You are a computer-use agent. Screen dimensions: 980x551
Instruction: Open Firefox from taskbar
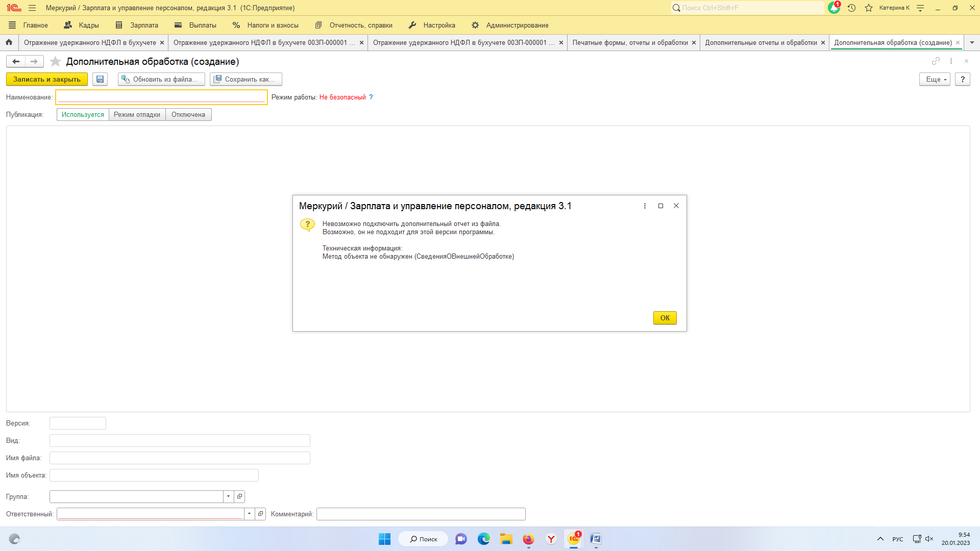[528, 539]
